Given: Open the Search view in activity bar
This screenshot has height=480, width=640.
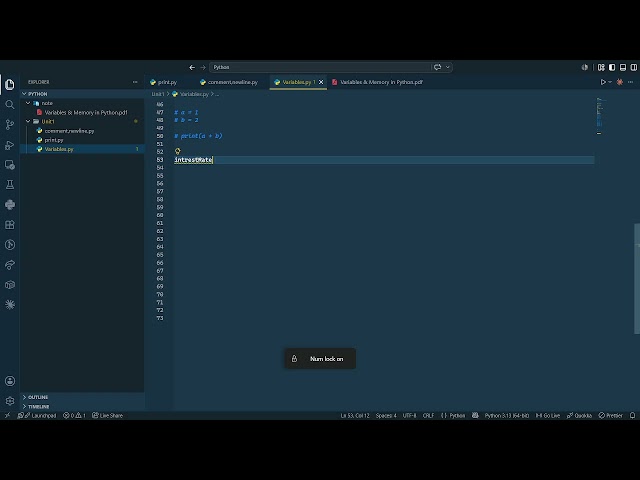Looking at the screenshot, I should click(10, 104).
